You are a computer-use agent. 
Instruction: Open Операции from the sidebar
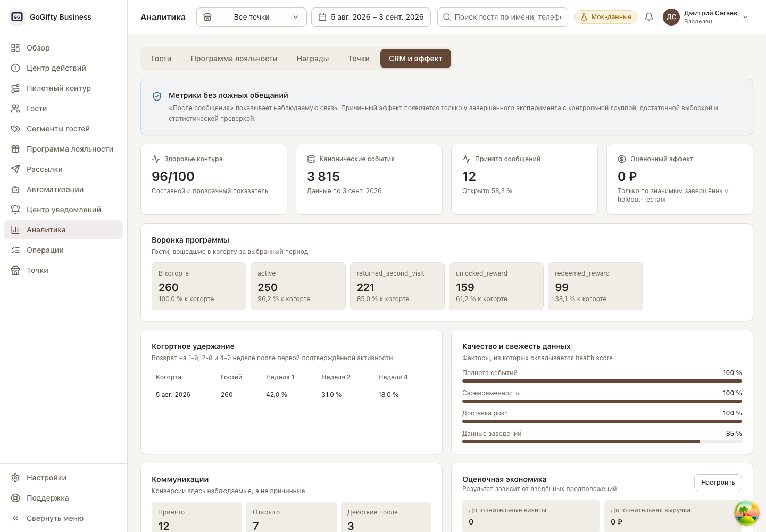click(x=63, y=250)
